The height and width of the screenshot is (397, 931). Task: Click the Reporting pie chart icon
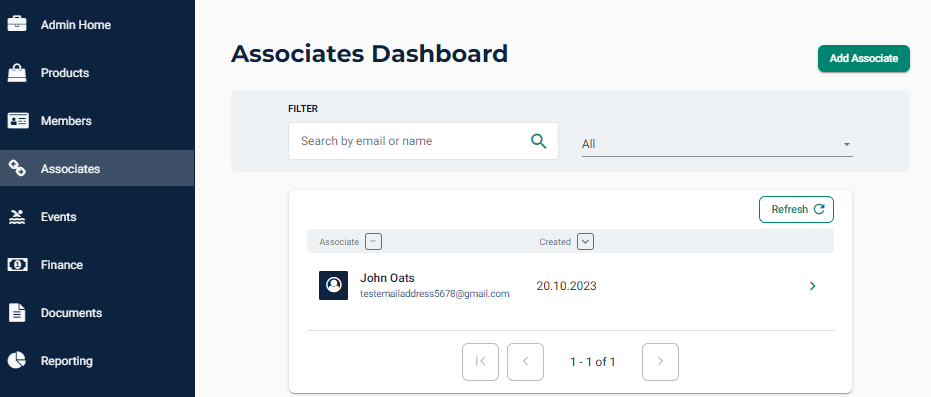(x=17, y=360)
